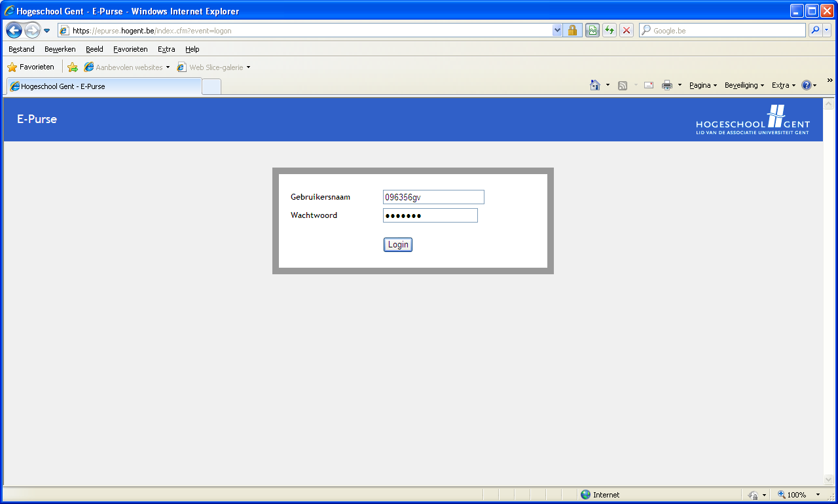Viewport: 838px width, 504px height.
Task: Open the Favorieten menu
Action: pyautogui.click(x=130, y=49)
